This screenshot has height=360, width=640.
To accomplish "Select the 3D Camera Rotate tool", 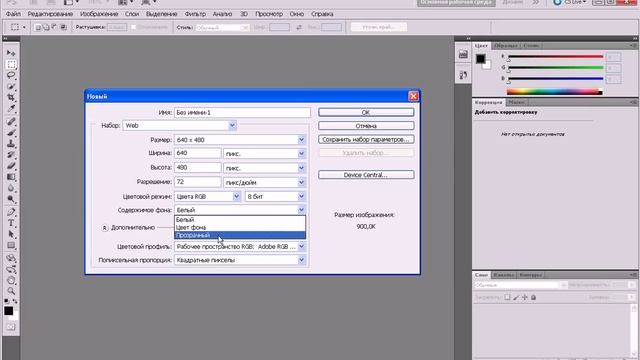I will coord(11,269).
